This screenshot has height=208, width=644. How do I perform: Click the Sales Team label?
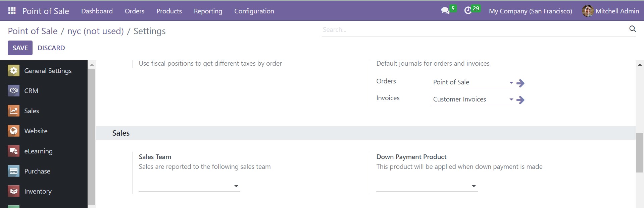(155, 157)
